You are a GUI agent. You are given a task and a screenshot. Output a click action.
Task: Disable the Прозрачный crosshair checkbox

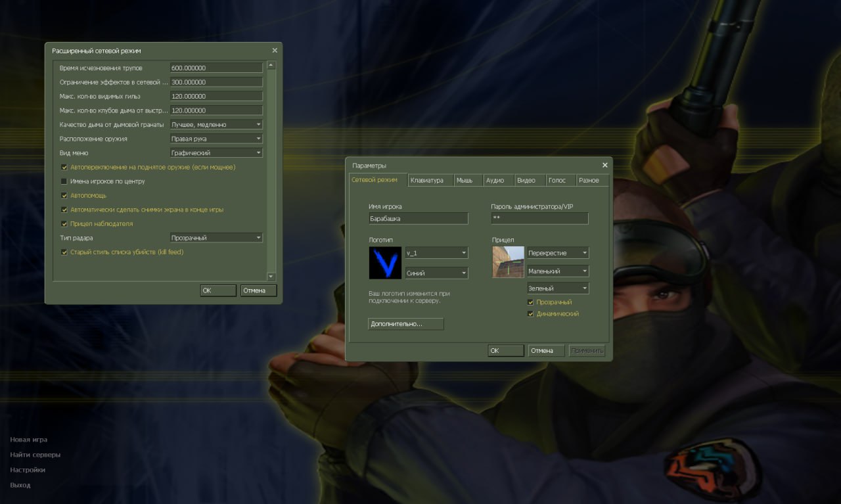pyautogui.click(x=531, y=302)
